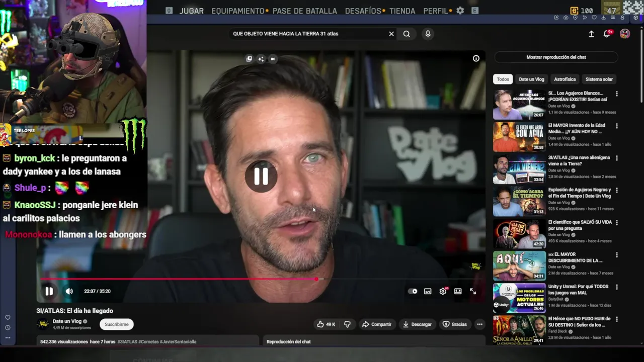The image size is (644, 362).
Task: Open the player settings gear
Action: 443,291
